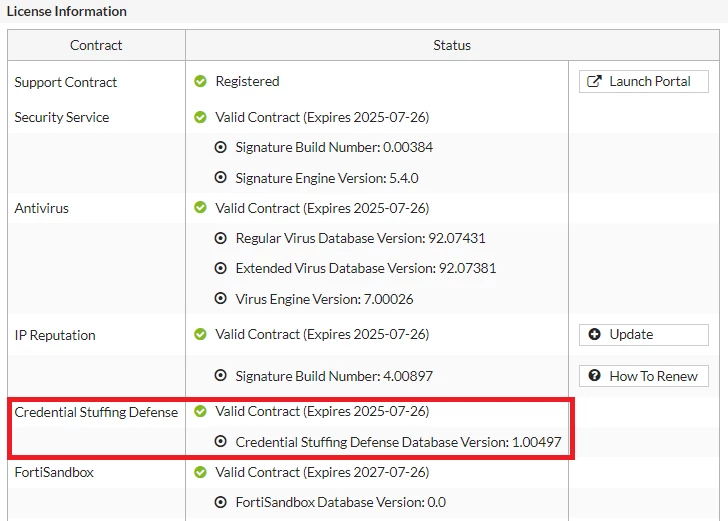728x521 pixels.
Task: Click Credential Stuffing Defense Database Version: 1.00497
Action: point(398,442)
